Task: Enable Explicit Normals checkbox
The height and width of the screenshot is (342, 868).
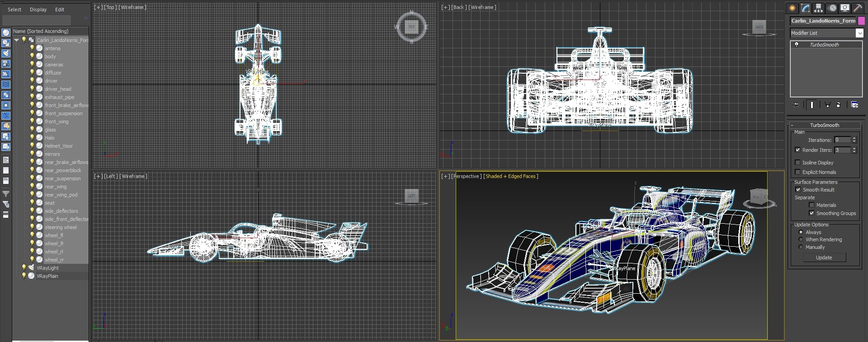Action: [797, 172]
